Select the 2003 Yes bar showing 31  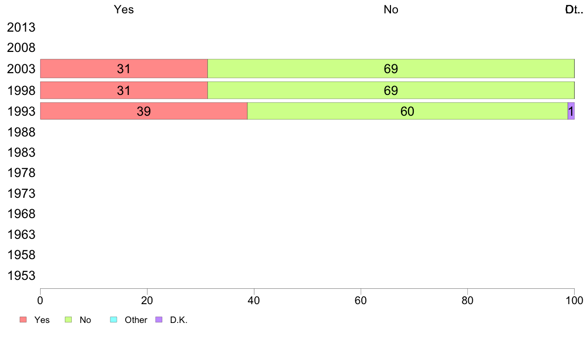(124, 69)
